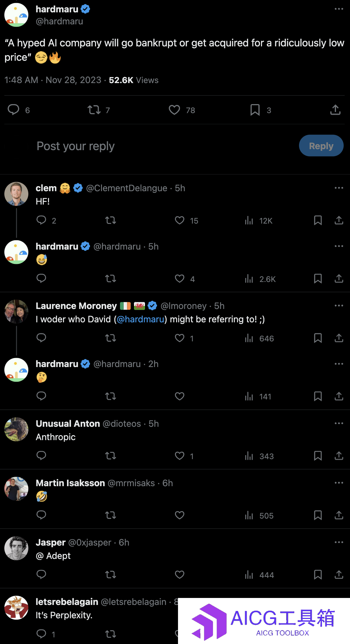Open more options on the main tweet
The image size is (350, 644).
click(x=339, y=9)
